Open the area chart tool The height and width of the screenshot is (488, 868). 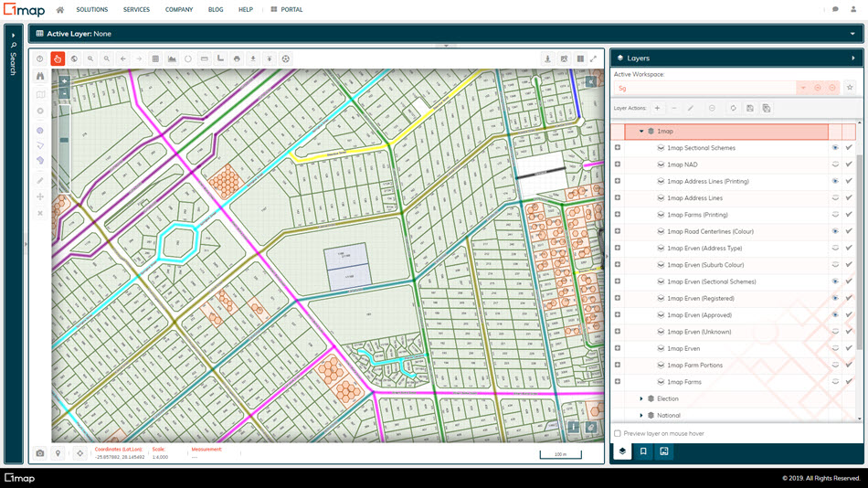point(172,58)
